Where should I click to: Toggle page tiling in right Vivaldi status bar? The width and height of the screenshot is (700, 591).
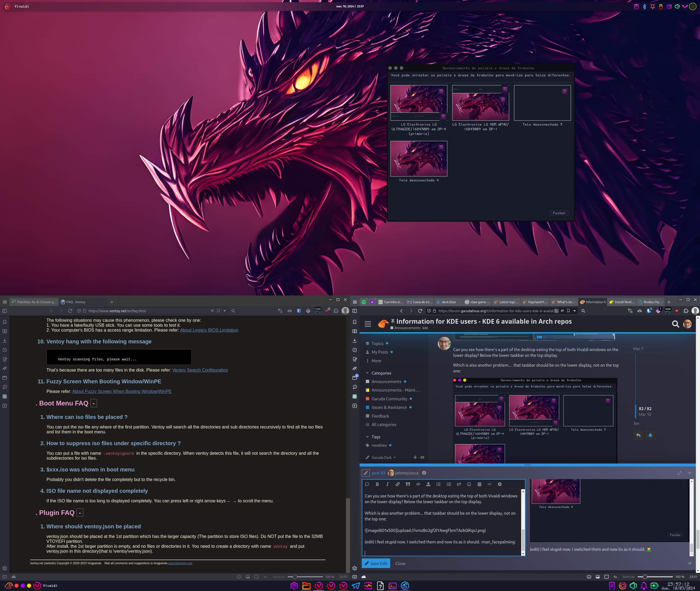click(x=606, y=577)
